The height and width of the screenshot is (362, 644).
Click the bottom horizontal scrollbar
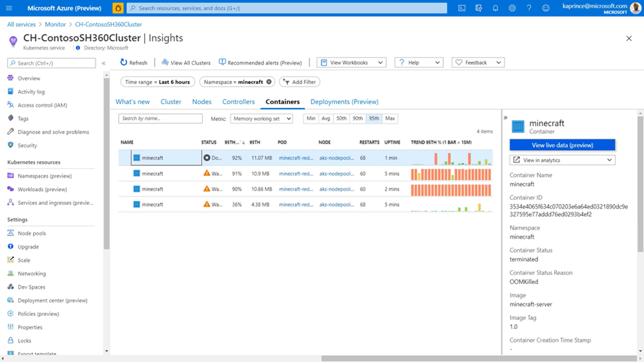tap(478, 358)
